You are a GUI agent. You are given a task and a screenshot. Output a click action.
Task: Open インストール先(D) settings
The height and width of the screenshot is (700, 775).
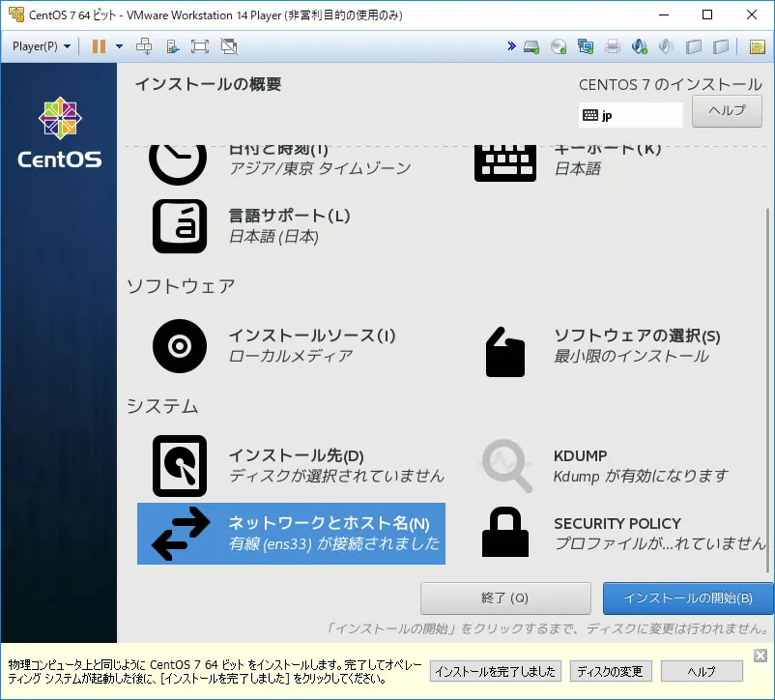pos(296,455)
